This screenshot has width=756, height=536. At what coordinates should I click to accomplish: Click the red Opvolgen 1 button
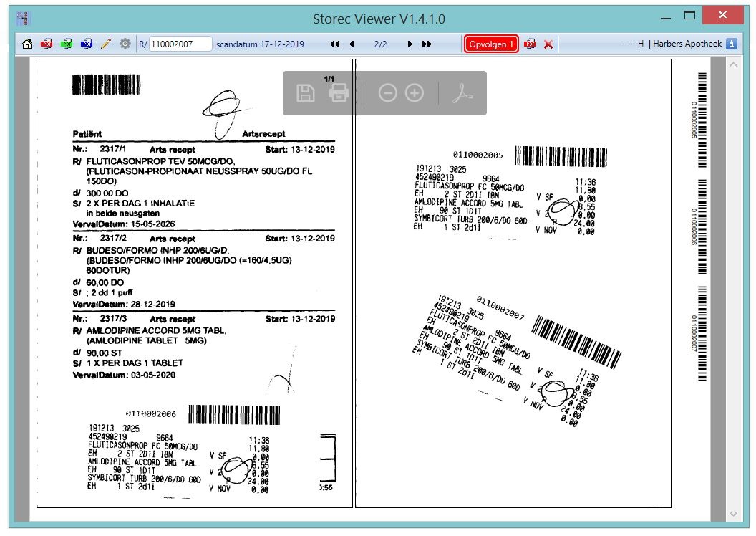point(491,44)
